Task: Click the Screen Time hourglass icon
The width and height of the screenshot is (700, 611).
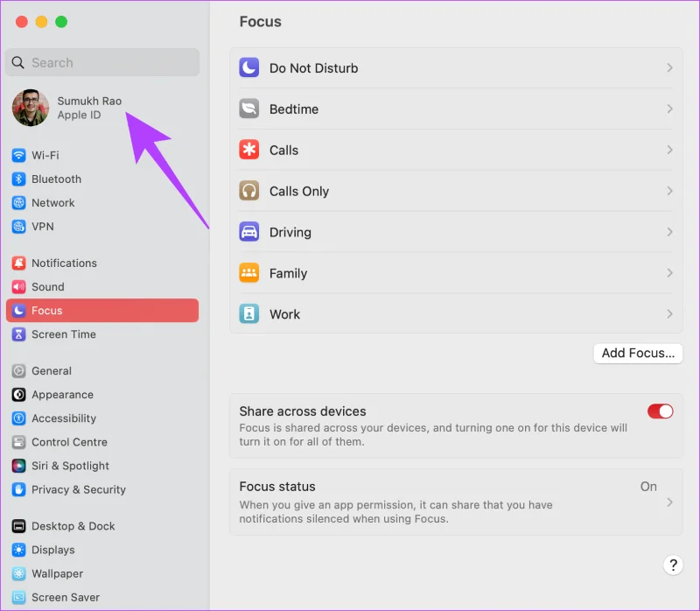Action: (x=18, y=334)
